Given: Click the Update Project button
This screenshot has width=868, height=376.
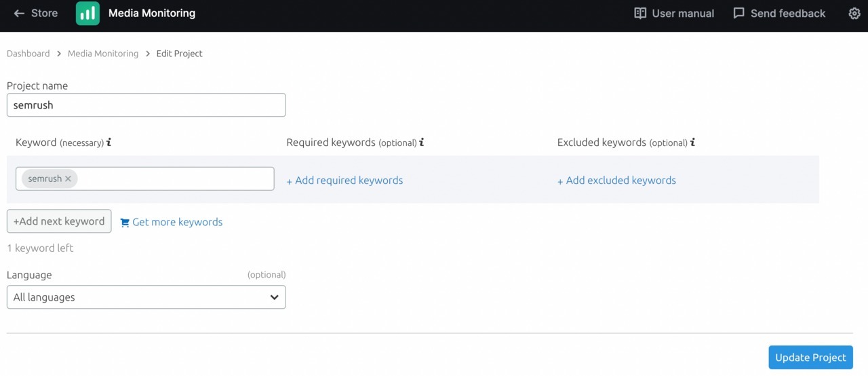Looking at the screenshot, I should click(x=810, y=358).
